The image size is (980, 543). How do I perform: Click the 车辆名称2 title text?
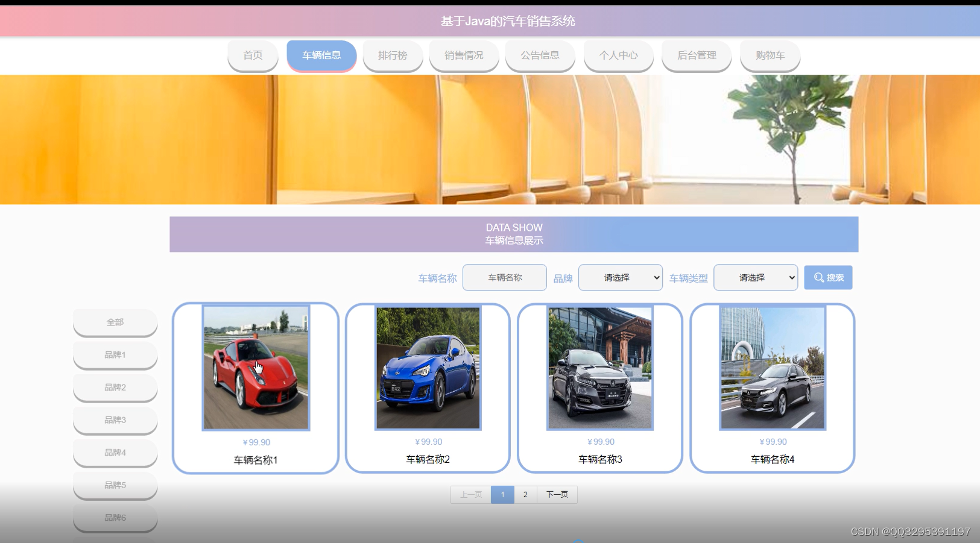coord(428,460)
